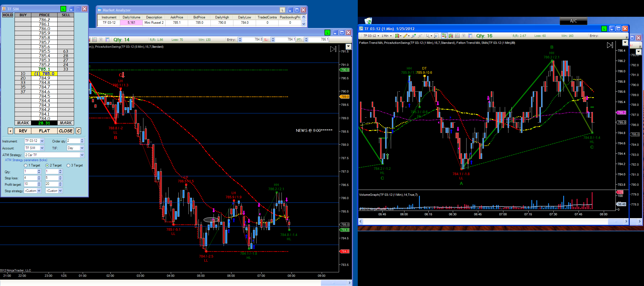Select the 3 Target radio button

[68, 166]
